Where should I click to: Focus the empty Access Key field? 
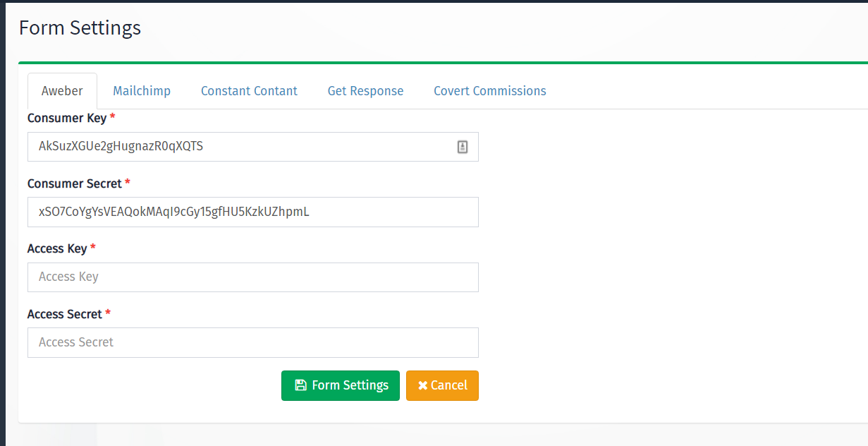tap(253, 277)
